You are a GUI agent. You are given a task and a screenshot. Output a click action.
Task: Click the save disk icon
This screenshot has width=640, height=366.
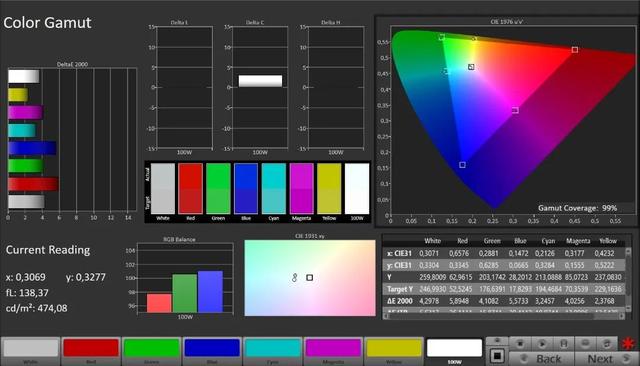click(563, 344)
